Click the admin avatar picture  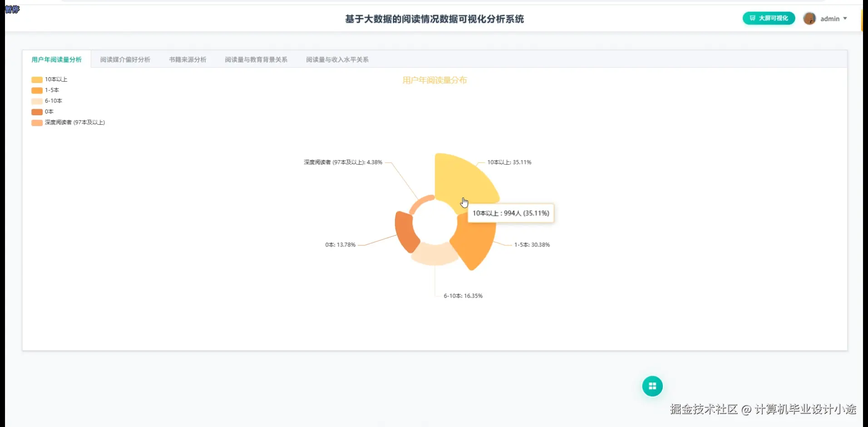[x=809, y=19]
